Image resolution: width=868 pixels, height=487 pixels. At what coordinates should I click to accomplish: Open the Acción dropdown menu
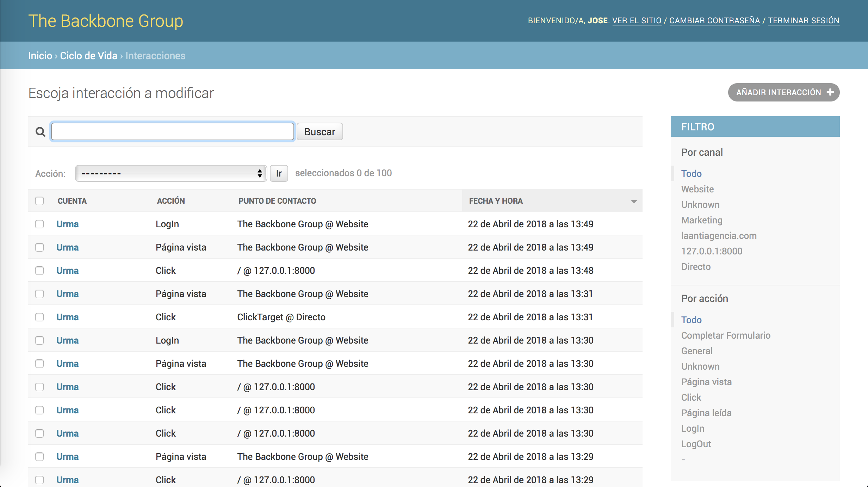click(171, 173)
